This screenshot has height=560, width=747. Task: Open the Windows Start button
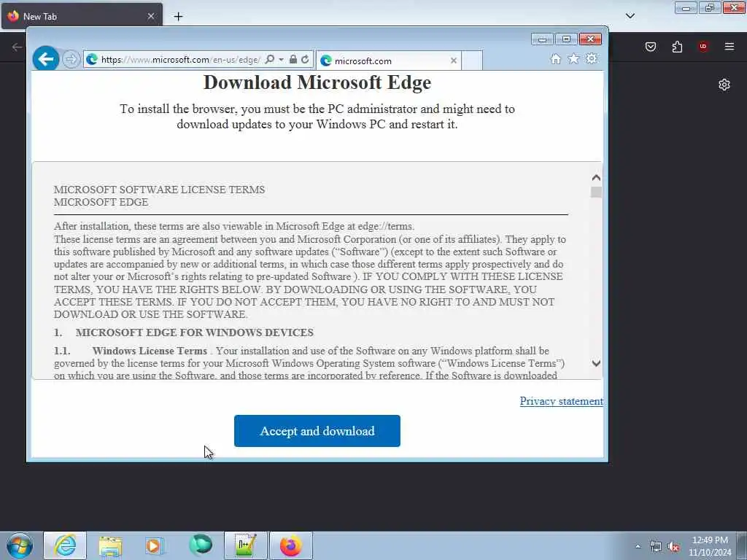[20, 545]
